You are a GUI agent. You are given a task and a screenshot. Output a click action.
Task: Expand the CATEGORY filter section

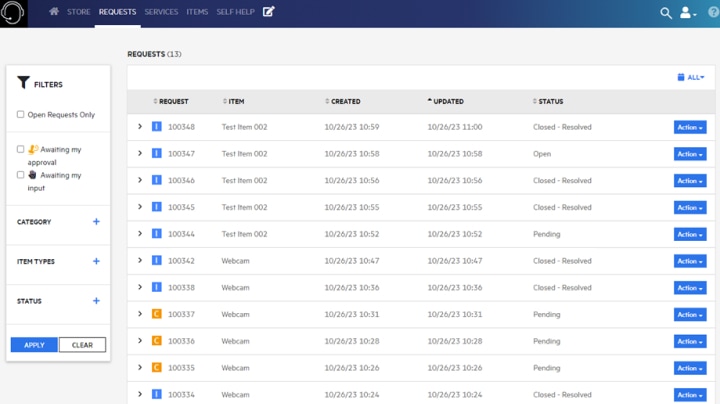tap(96, 221)
